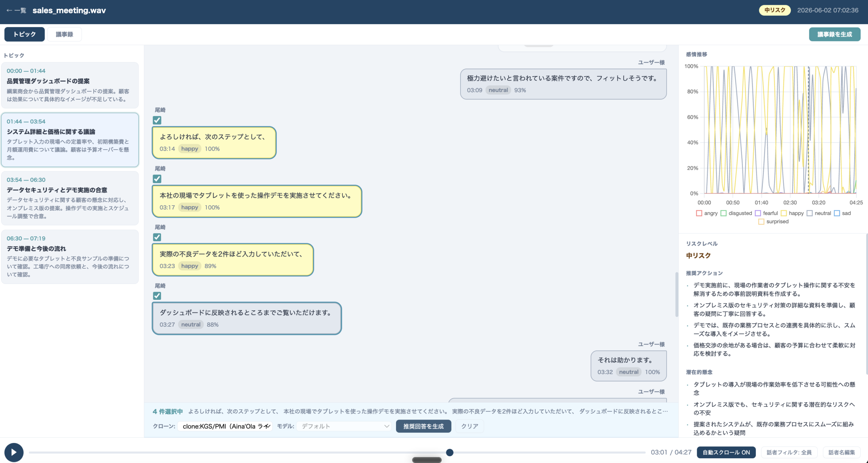Viewport: 868px width, 463px height.
Task: Click the playback position slider handle
Action: coord(450,452)
